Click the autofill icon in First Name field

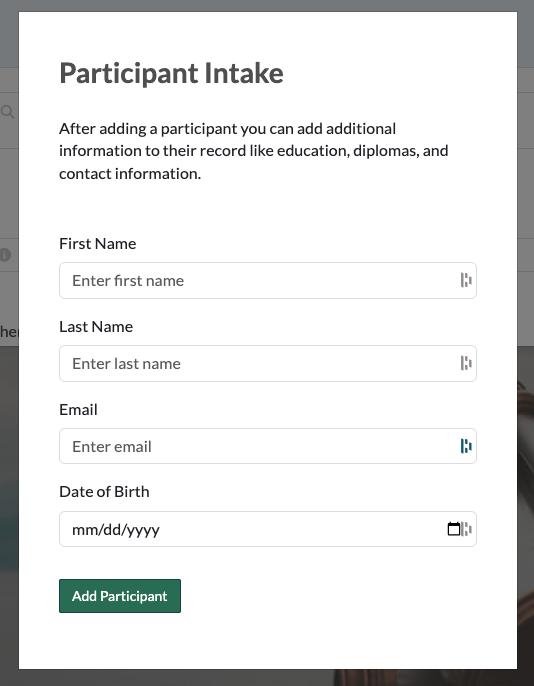pyautogui.click(x=466, y=280)
